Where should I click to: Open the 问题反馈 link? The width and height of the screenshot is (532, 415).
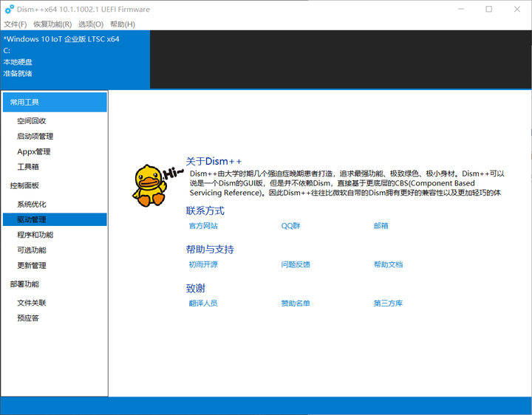[x=296, y=264]
